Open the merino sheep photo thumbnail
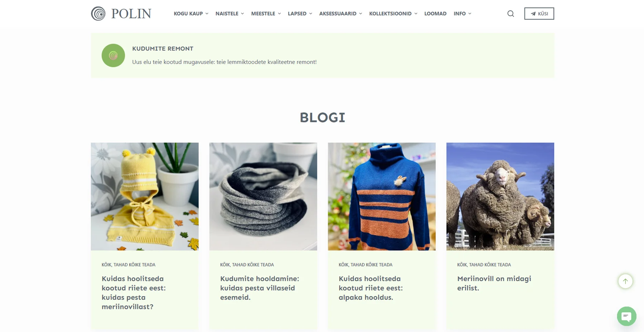The image size is (644, 332). (500, 196)
